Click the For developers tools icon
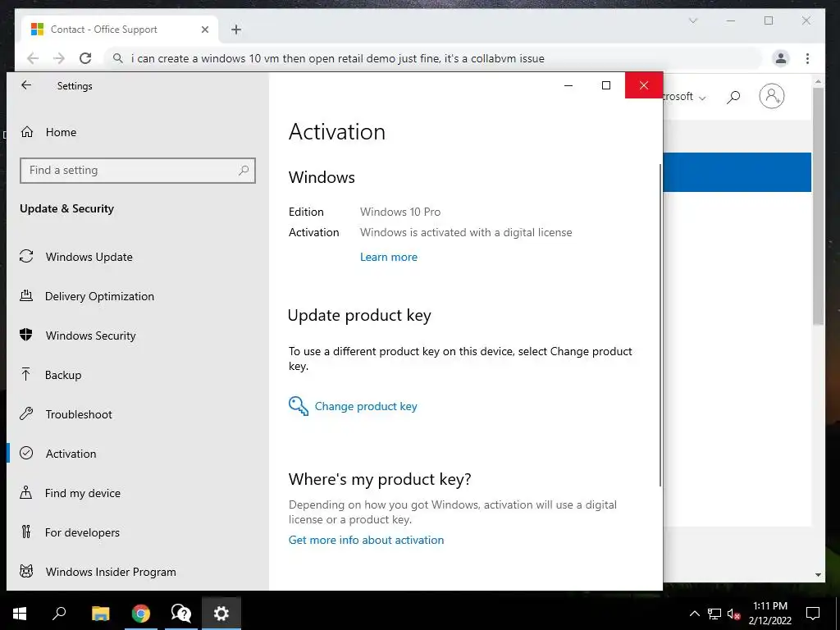 tap(25, 532)
